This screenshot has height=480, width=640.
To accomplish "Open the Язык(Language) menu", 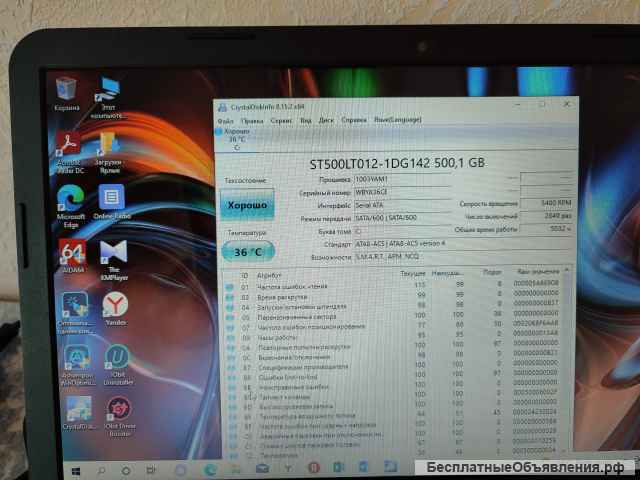I will coord(398,120).
